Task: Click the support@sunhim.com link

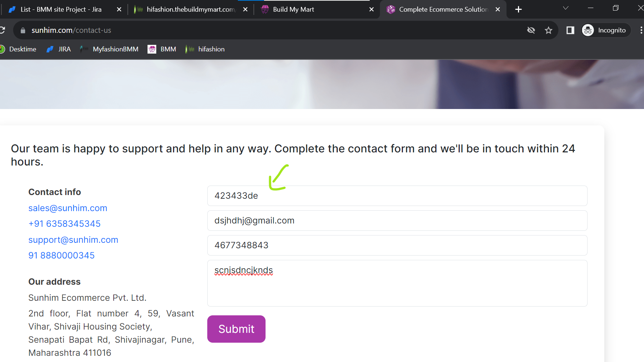Action: (x=73, y=240)
